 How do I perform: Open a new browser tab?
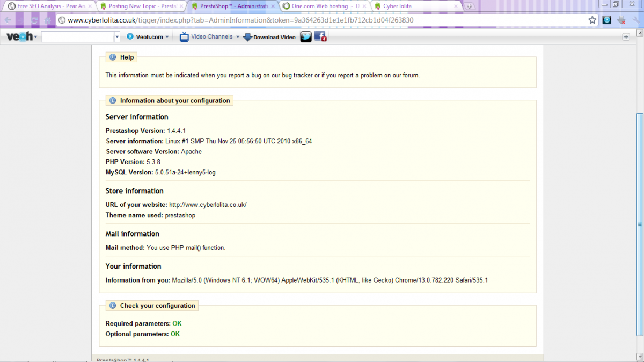470,6
